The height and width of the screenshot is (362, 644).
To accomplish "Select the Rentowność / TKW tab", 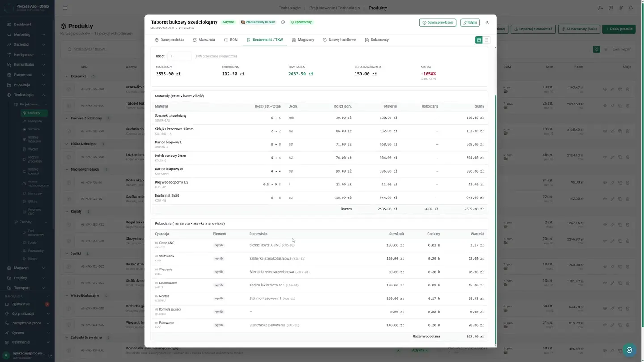I will pos(265,40).
